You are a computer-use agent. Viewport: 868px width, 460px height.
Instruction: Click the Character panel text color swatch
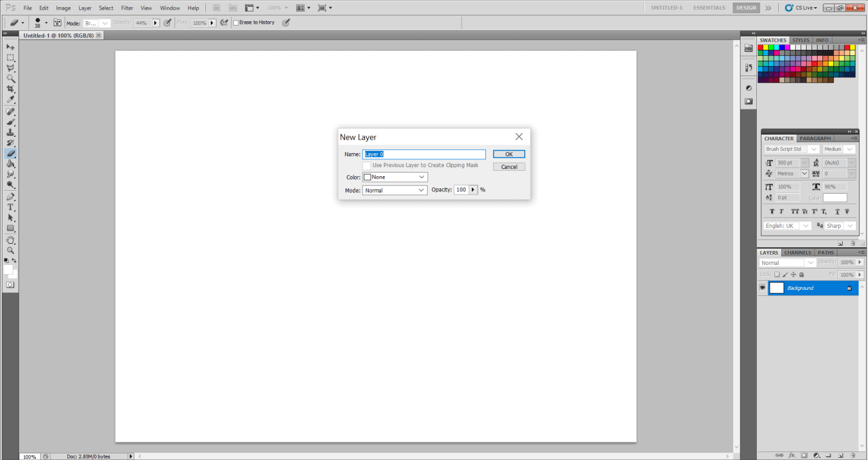coord(835,198)
